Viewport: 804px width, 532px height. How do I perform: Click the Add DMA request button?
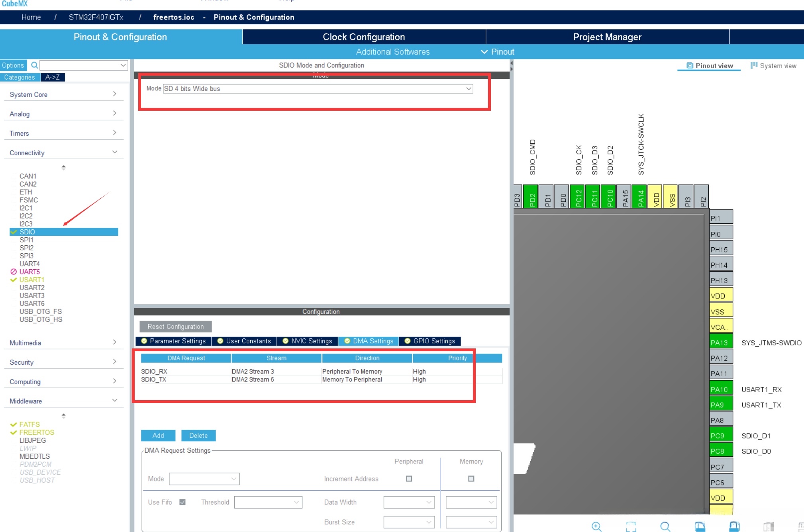pos(158,435)
